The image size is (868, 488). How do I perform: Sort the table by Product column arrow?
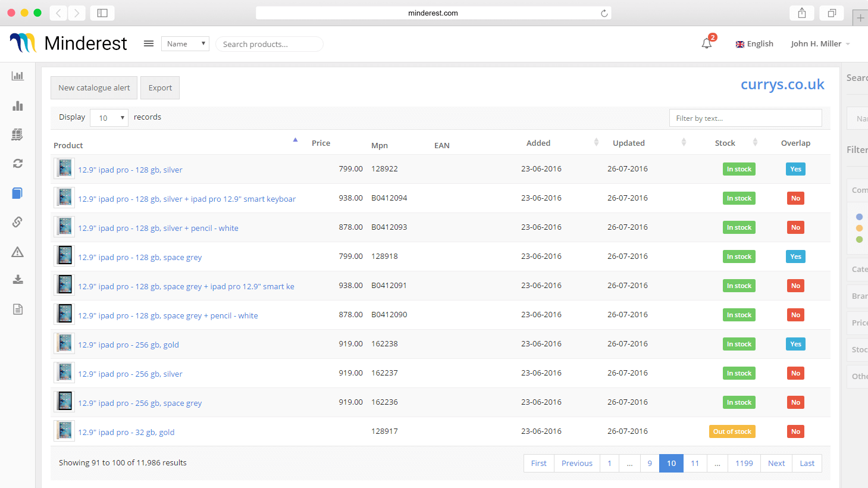click(295, 140)
